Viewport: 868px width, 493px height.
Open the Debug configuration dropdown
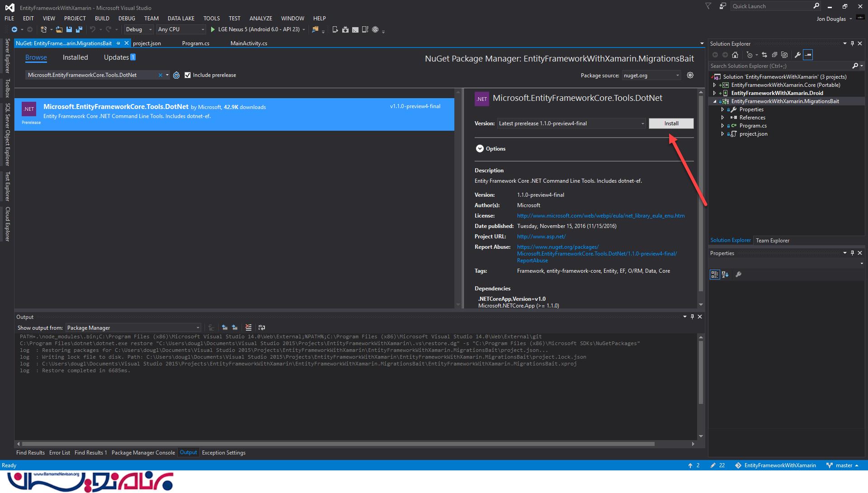click(139, 29)
